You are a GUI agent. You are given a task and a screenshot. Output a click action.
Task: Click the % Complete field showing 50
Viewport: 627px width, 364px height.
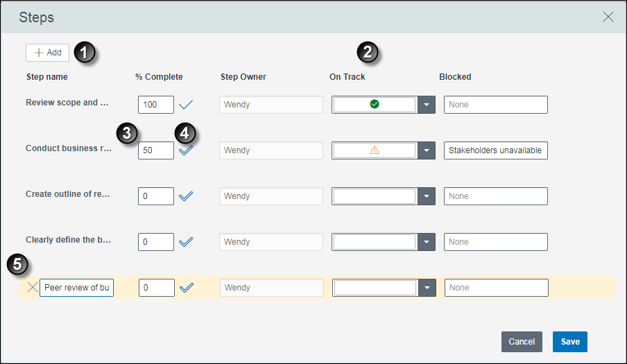point(156,150)
